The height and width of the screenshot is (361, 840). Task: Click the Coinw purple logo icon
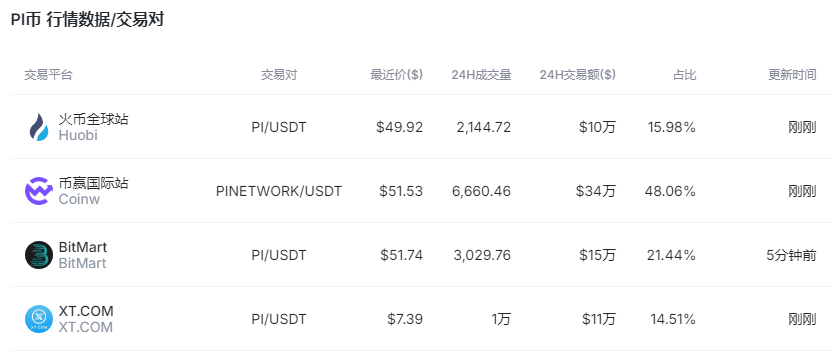coord(39,191)
